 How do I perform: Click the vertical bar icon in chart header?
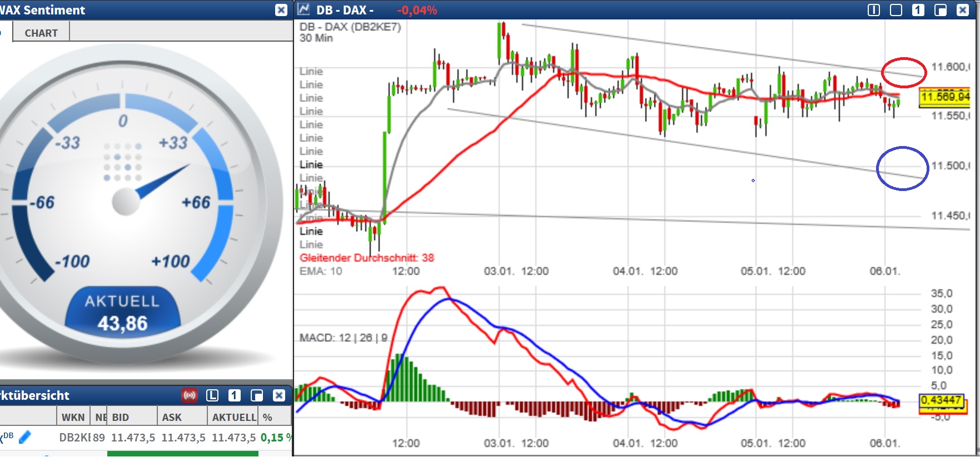click(x=874, y=10)
